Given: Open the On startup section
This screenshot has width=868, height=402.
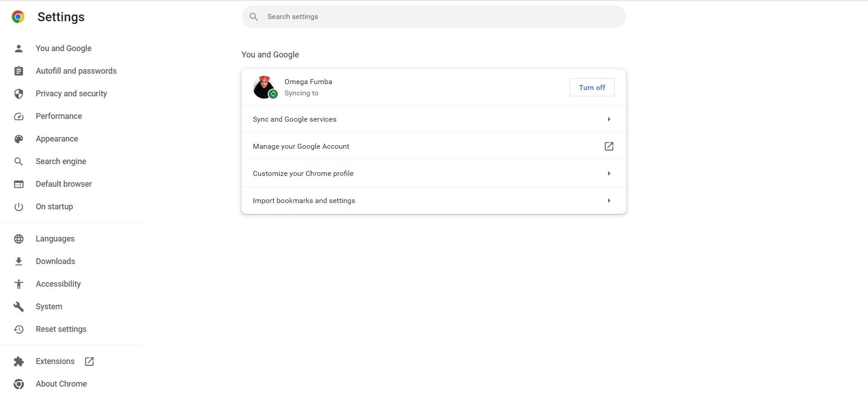Looking at the screenshot, I should click(x=54, y=207).
